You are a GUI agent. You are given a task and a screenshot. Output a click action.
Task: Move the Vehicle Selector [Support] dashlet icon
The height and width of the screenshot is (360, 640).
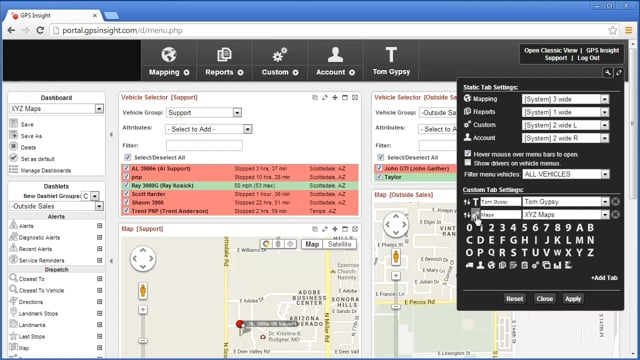335,98
